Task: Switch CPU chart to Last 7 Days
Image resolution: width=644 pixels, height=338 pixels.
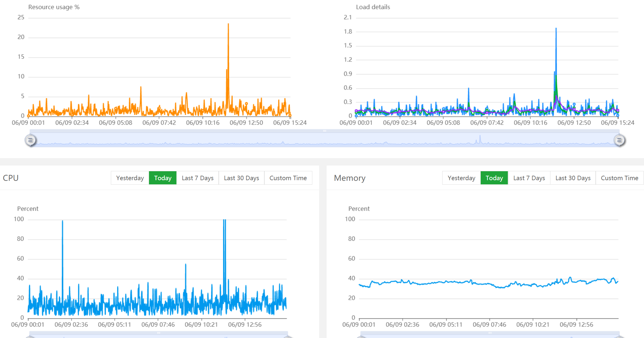Action: [198, 178]
